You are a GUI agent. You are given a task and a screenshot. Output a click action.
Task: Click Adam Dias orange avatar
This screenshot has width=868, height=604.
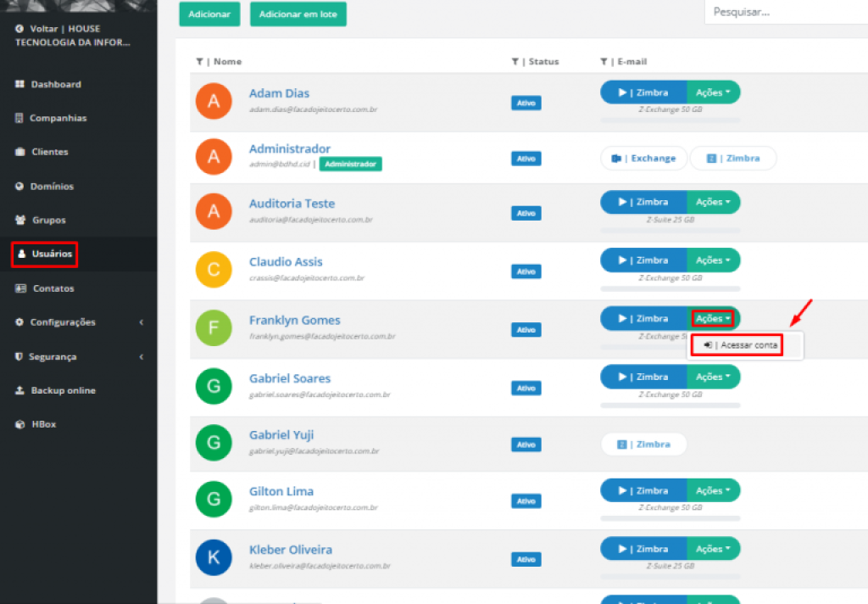(x=214, y=102)
